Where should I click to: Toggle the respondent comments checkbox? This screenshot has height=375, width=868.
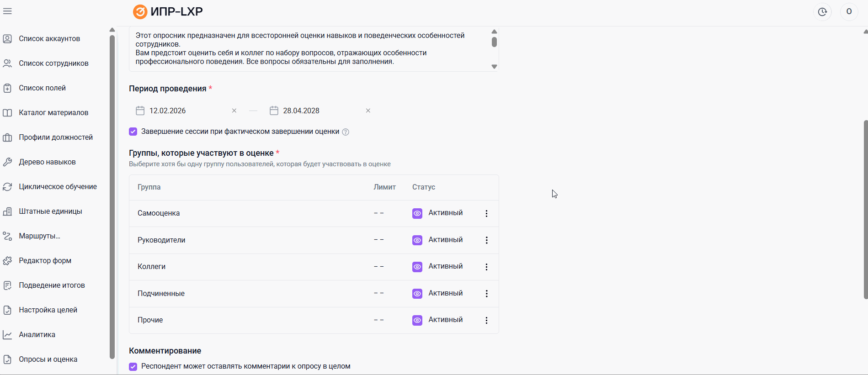tap(133, 366)
